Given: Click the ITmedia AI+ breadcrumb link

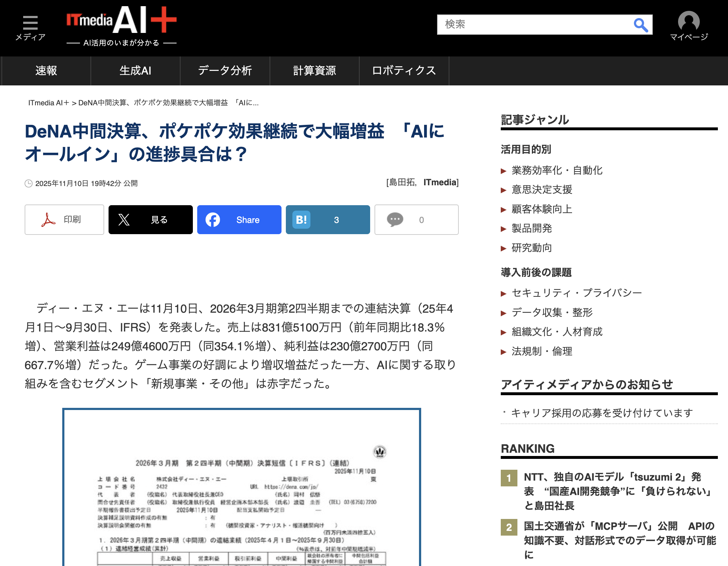Looking at the screenshot, I should [x=48, y=103].
